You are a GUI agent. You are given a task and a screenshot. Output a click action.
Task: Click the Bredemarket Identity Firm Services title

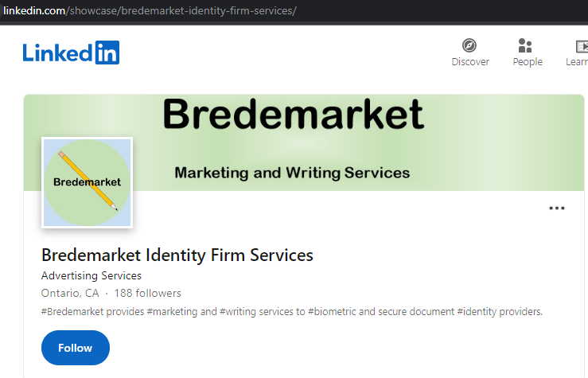click(177, 255)
